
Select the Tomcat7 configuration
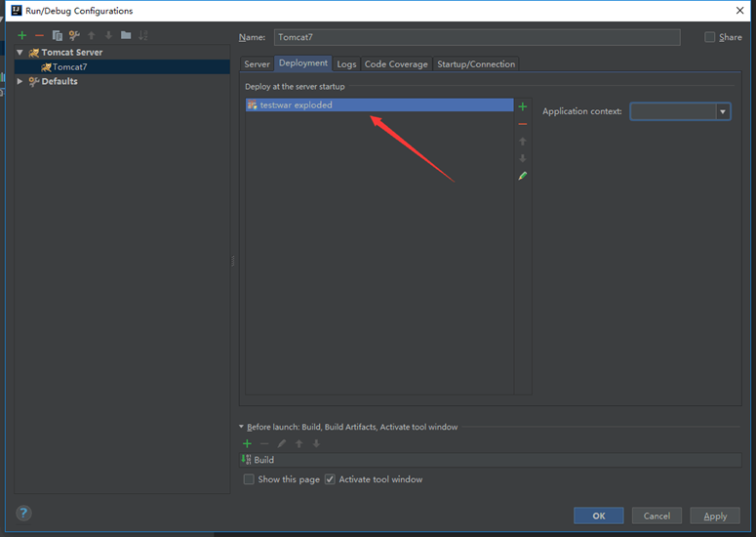122,66
